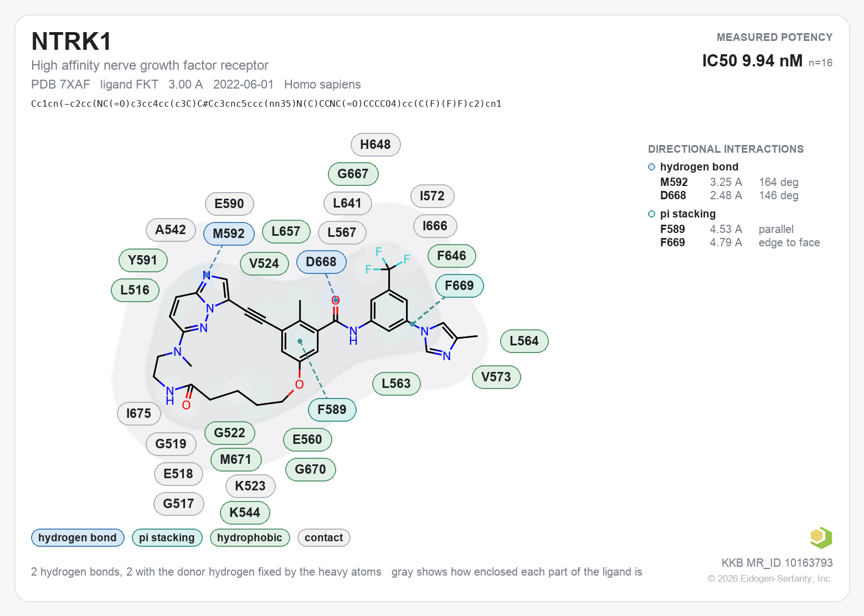Screen dimensions: 864x616
Task: Select the H648 contact residue
Action: [376, 144]
